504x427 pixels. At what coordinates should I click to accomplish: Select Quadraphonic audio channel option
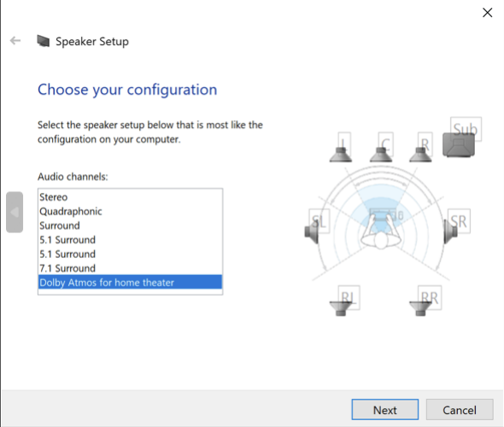pos(130,212)
